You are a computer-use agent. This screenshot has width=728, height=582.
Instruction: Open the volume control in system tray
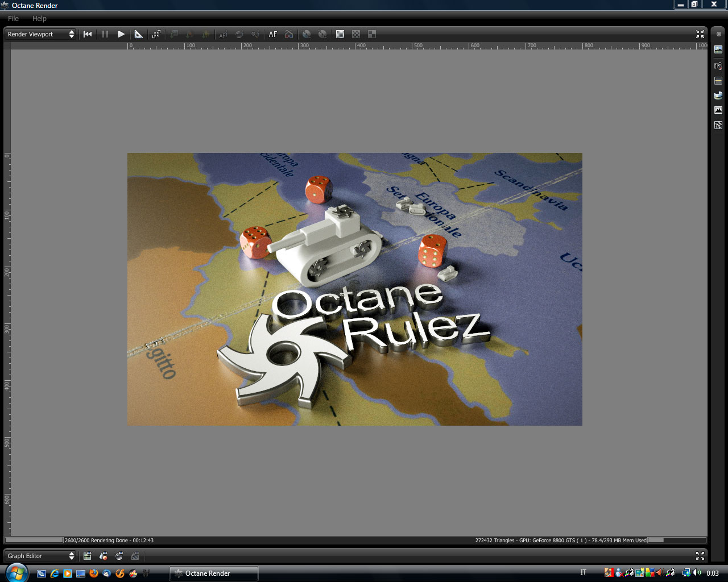pyautogui.click(x=697, y=573)
